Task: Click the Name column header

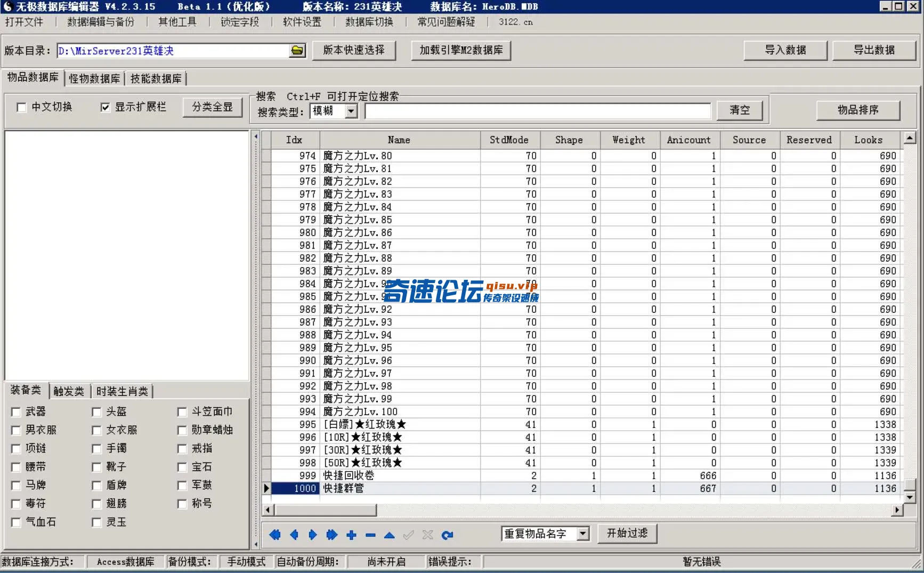Action: pyautogui.click(x=399, y=140)
